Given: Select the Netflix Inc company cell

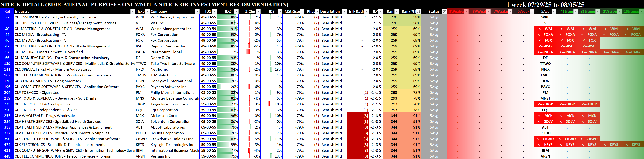Looking at the screenshot, I should 175,69.
